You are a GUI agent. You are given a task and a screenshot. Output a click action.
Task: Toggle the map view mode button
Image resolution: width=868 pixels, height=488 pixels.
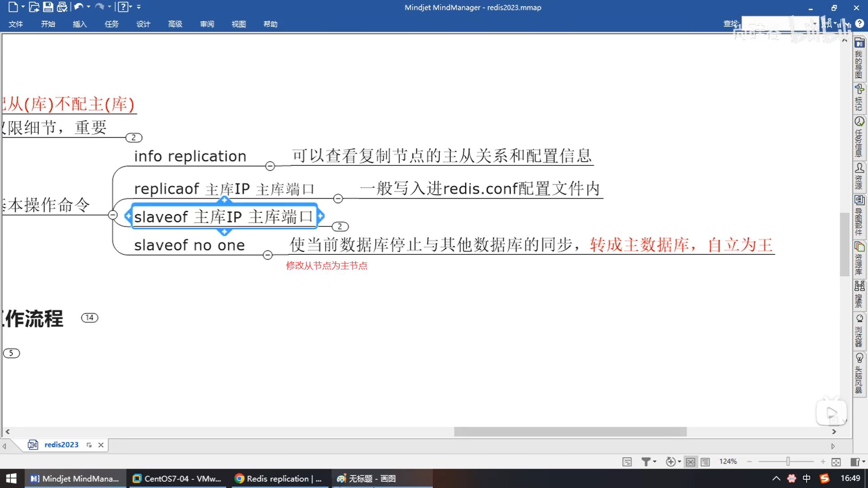click(690, 462)
